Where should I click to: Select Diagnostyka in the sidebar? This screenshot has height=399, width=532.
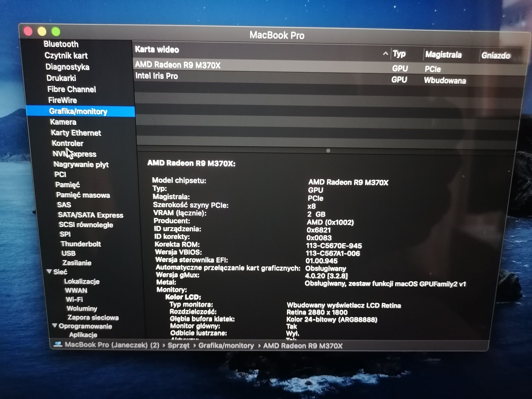67,67
